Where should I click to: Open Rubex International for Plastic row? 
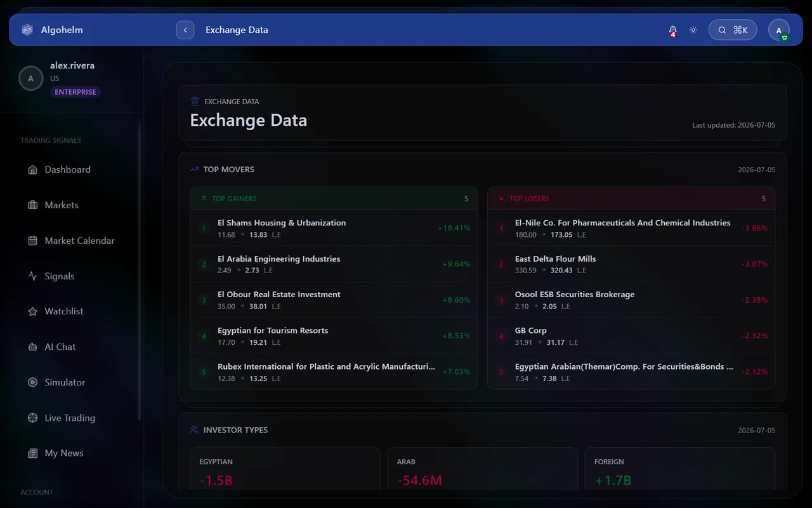click(x=334, y=371)
